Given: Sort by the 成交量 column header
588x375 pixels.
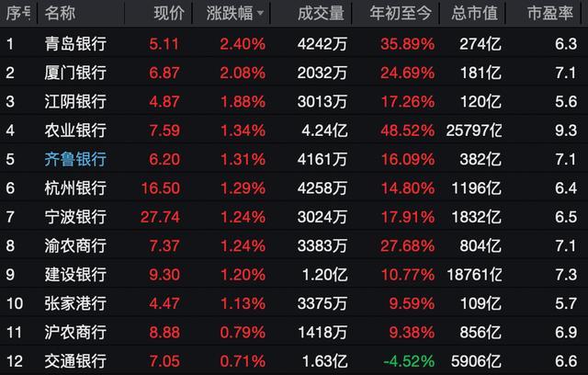Looking at the screenshot, I should pyautogui.click(x=322, y=14).
